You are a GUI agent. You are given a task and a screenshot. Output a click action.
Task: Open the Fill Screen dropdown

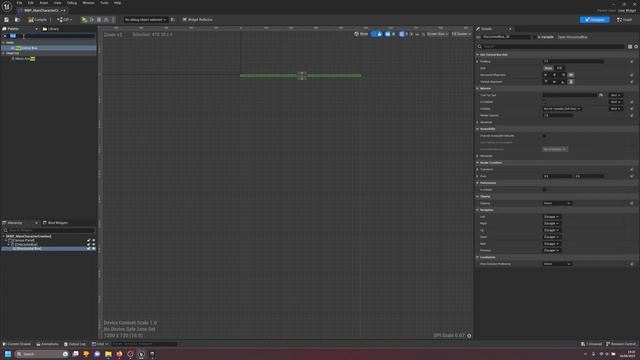tap(461, 34)
